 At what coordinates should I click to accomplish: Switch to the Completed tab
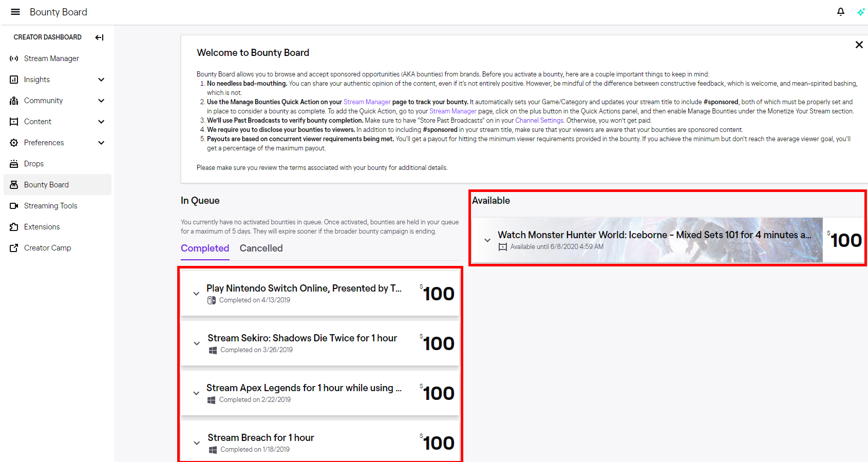click(205, 248)
